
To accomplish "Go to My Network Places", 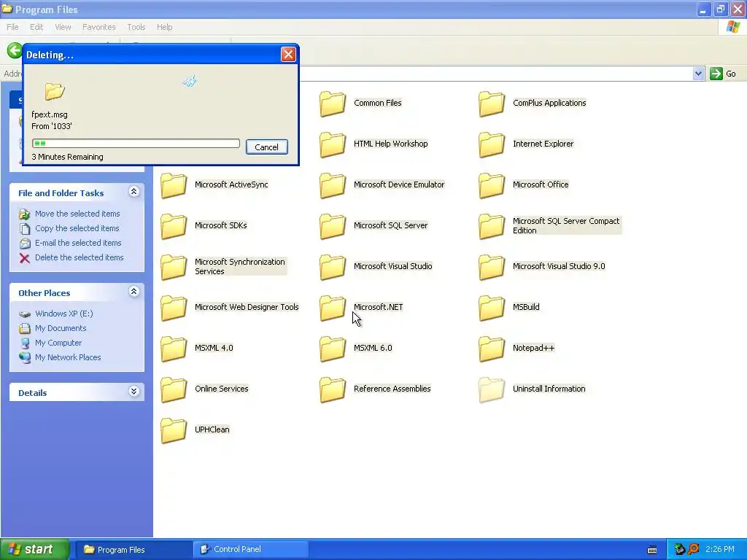I will click(x=68, y=357).
